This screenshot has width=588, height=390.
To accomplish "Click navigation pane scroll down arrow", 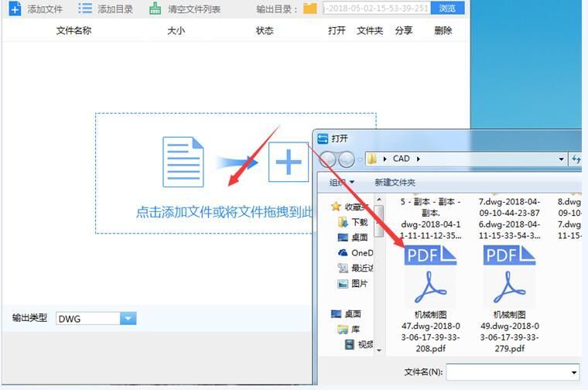I will (x=379, y=351).
